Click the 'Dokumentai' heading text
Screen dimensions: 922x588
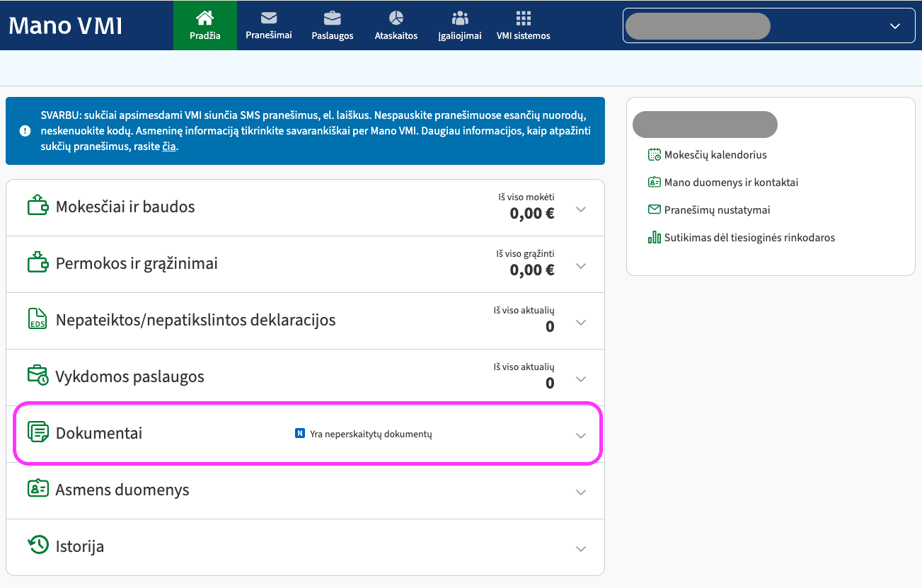[99, 433]
